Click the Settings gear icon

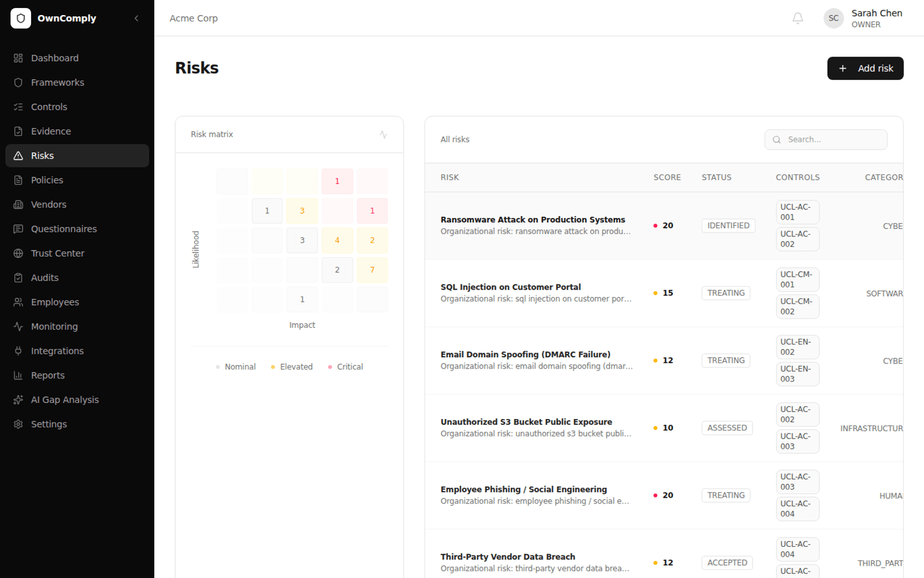pyautogui.click(x=18, y=424)
